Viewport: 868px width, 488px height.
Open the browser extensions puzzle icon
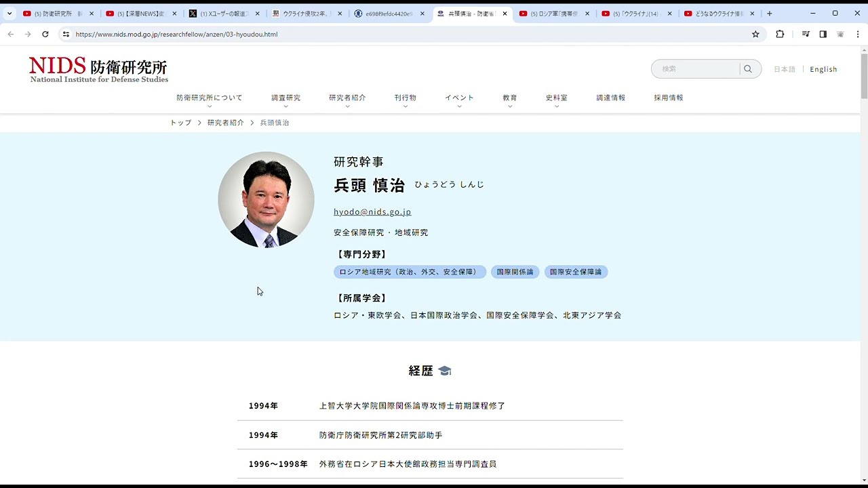point(779,34)
